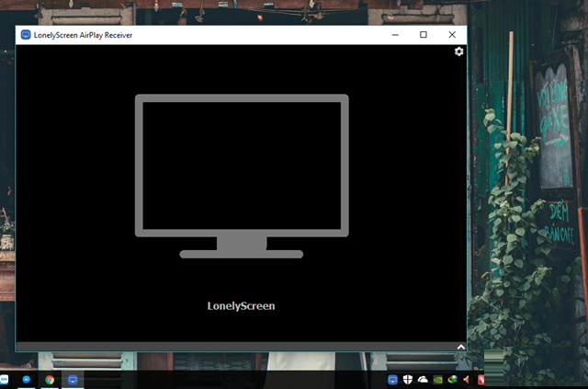Screen dimensions: 588x389
Task: Minimize the LonelyScreen AirPlay Receiver window
Action: (395, 35)
